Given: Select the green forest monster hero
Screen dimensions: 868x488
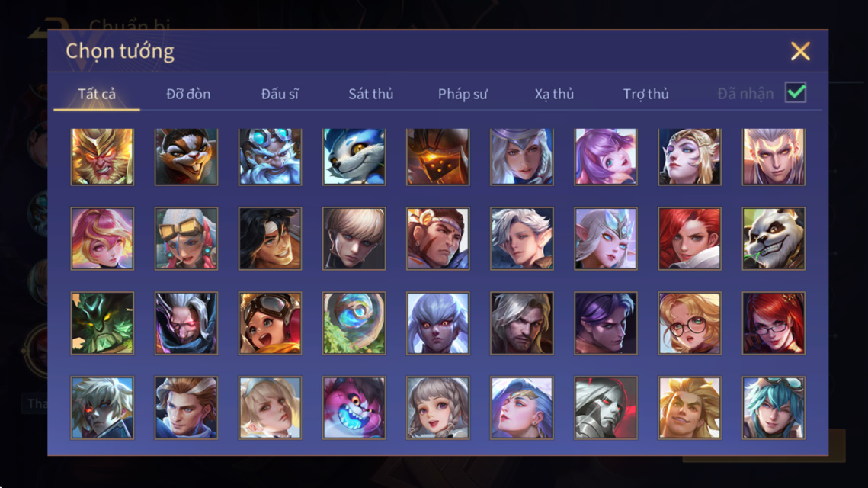Looking at the screenshot, I should point(102,323).
